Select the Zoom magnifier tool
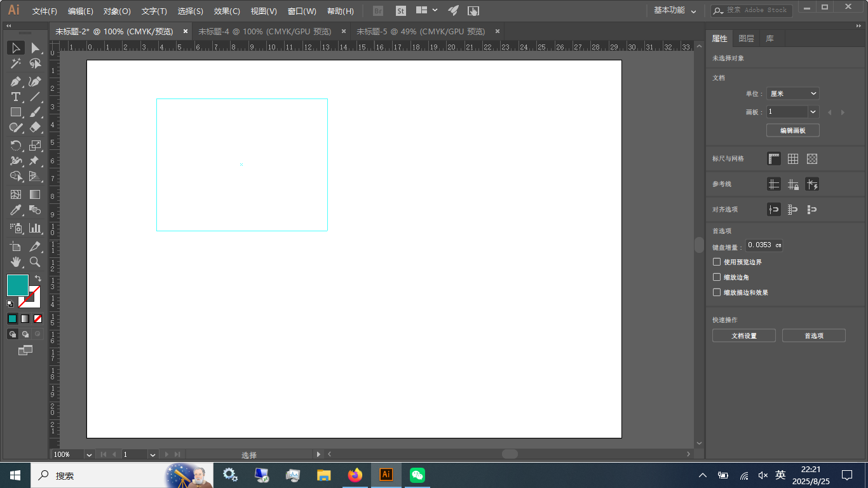Image resolution: width=868 pixels, height=488 pixels. 35,262
